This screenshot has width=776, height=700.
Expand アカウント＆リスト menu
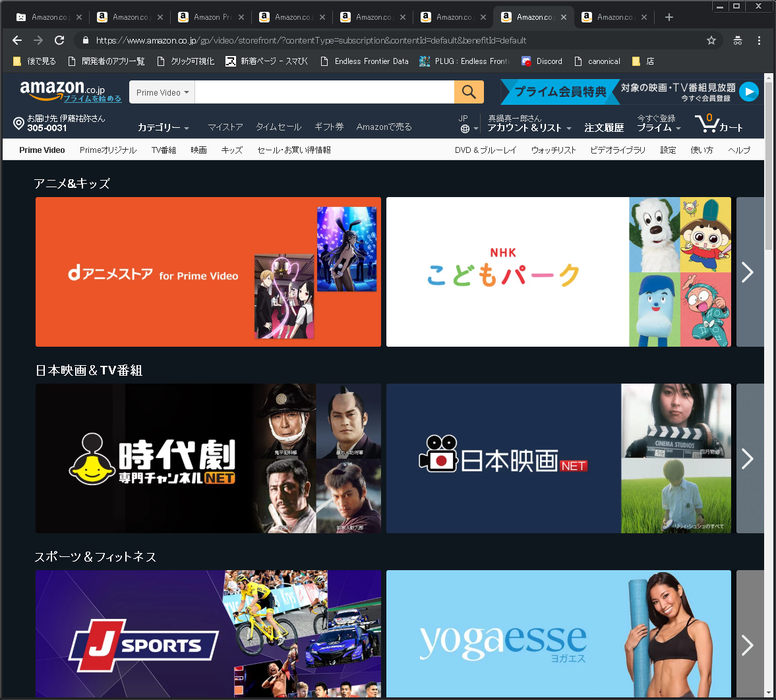[529, 128]
